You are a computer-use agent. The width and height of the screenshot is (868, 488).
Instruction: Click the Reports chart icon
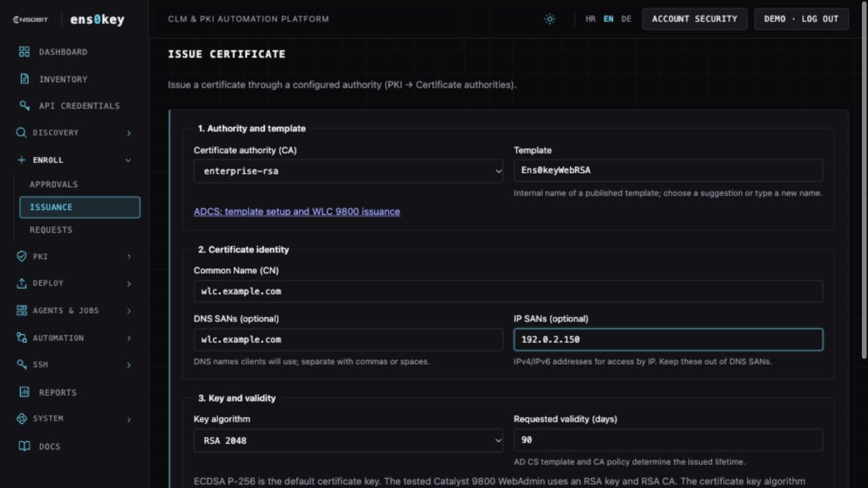pos(24,392)
